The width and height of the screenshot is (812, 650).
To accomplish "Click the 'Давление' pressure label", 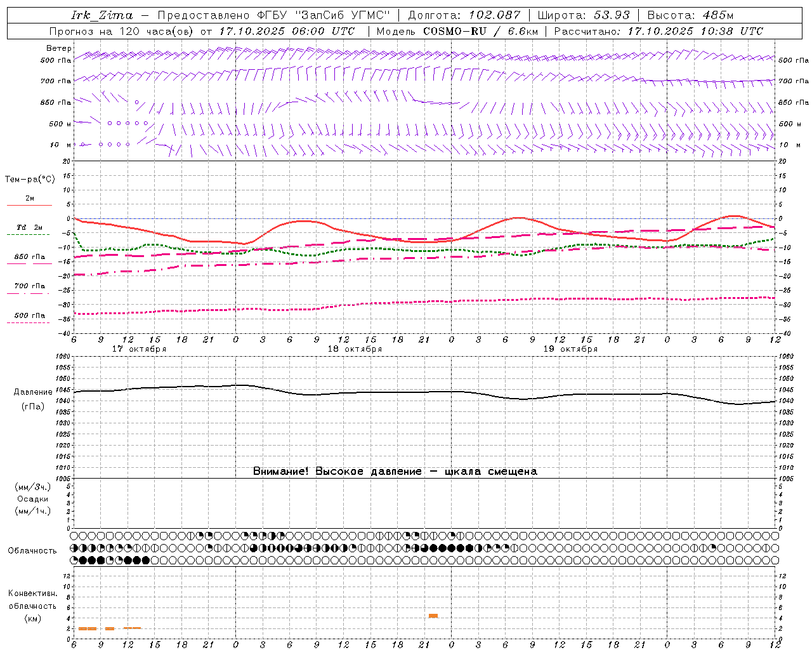I will pos(33,392).
